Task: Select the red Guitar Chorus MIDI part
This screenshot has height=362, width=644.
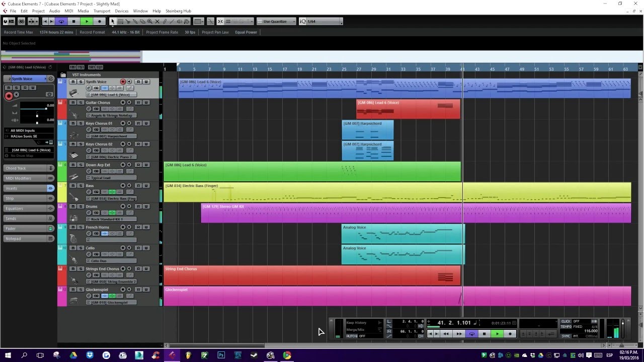Action: [x=408, y=109]
